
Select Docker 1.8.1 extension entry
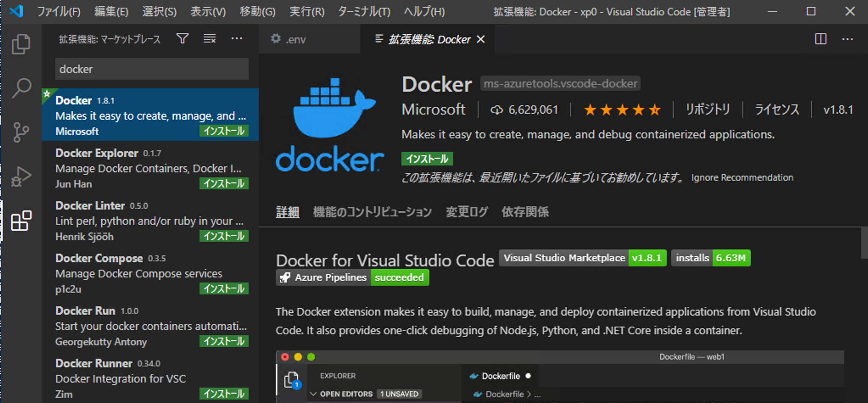(x=150, y=115)
